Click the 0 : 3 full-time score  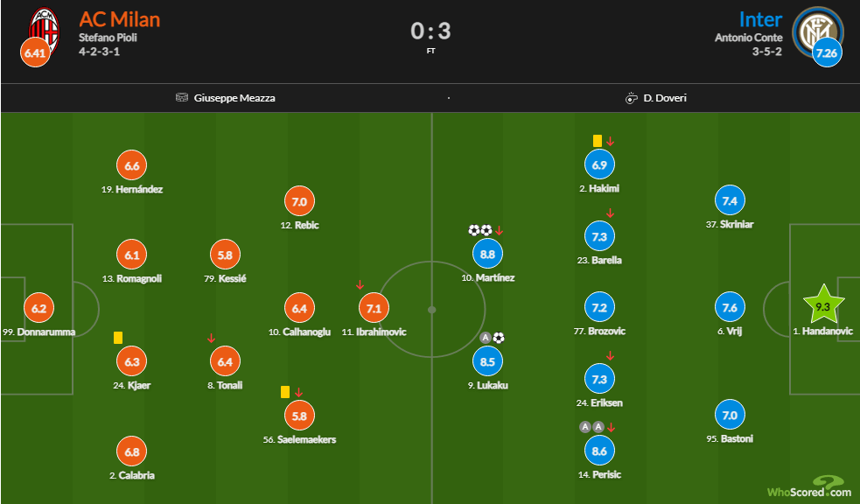point(430,31)
